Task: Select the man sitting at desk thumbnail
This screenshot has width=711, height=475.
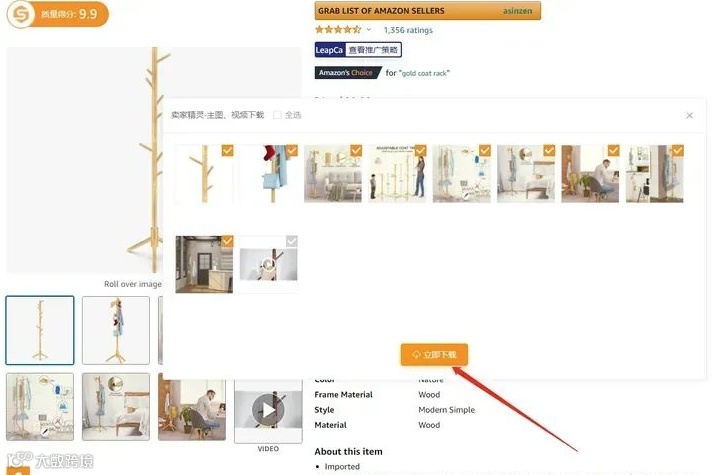Action: pyautogui.click(x=192, y=407)
